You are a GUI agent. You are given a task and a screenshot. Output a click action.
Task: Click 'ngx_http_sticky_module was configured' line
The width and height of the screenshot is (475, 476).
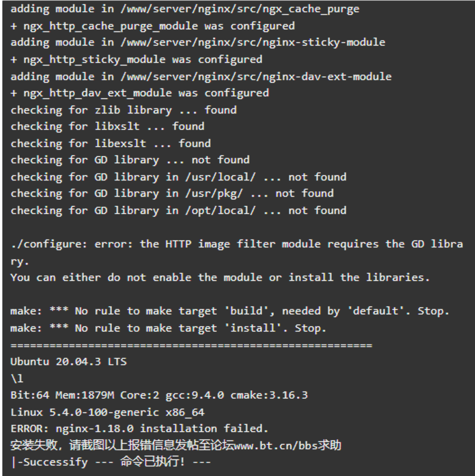pos(136,59)
